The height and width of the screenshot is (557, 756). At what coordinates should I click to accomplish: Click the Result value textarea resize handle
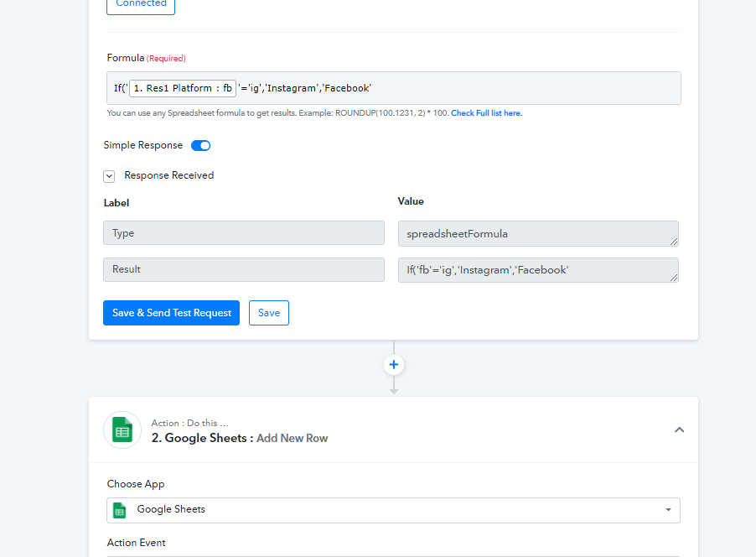click(674, 278)
